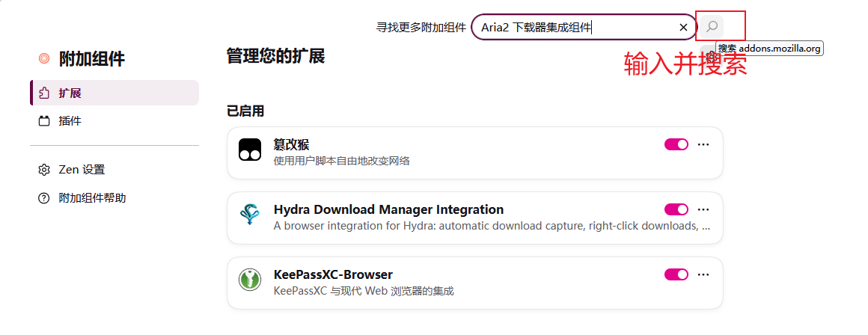This screenshot has height=335, width=868.
Task: Click the Zen logo beside 附加组件
Action: (x=44, y=58)
